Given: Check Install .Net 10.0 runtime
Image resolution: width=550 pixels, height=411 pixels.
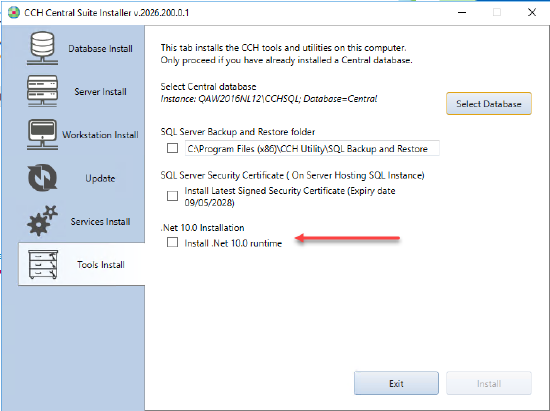Looking at the screenshot, I should pyautogui.click(x=172, y=242).
